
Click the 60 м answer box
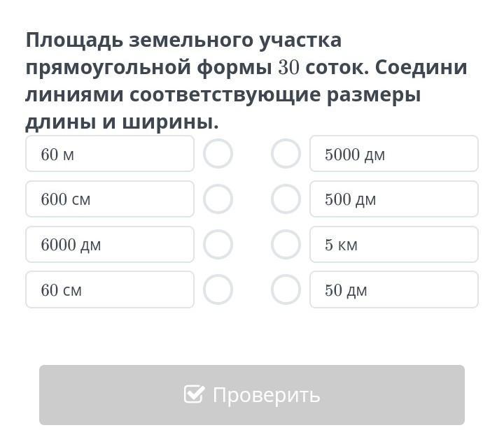110,154
